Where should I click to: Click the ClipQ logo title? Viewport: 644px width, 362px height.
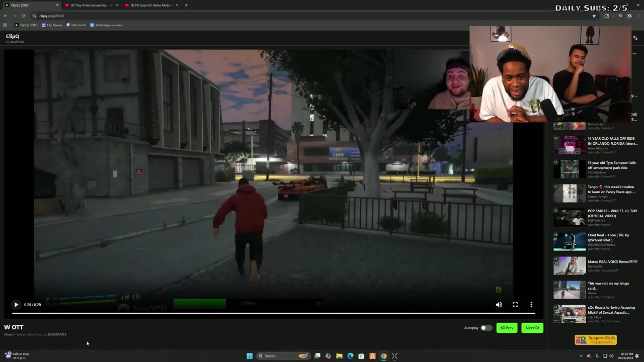click(13, 36)
